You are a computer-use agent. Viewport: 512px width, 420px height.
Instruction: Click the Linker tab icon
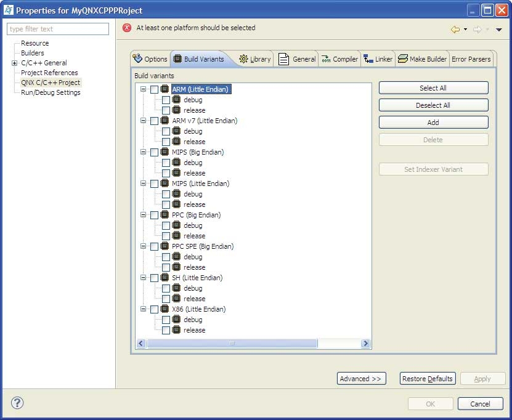click(x=368, y=59)
